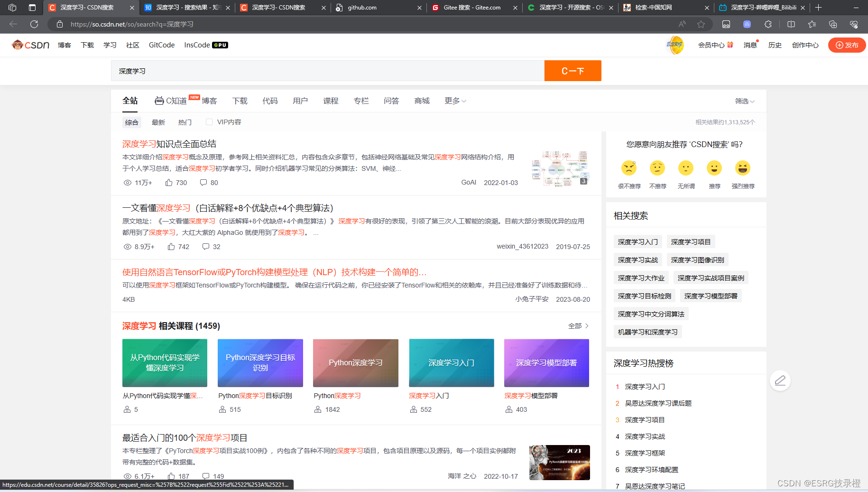Switch to 博客 search tab
Viewport: 868px width, 492px height.
pos(209,101)
